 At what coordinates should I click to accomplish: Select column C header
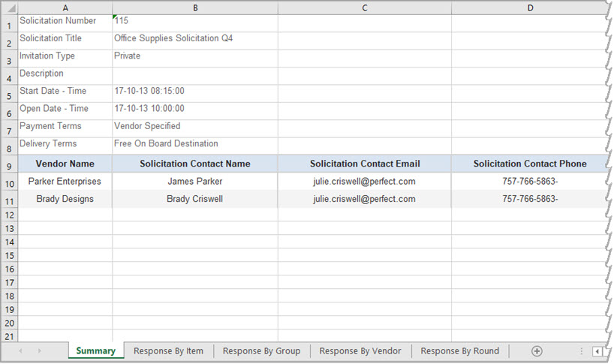365,8
